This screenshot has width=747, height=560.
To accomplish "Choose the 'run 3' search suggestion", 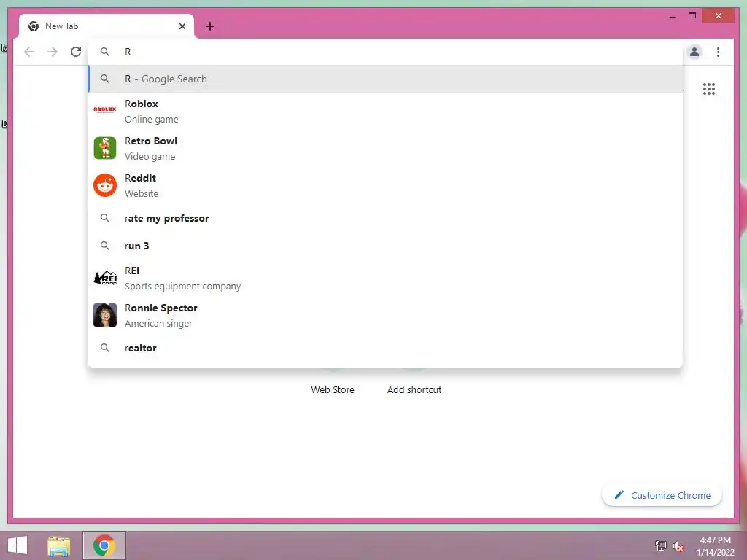I will coord(385,246).
